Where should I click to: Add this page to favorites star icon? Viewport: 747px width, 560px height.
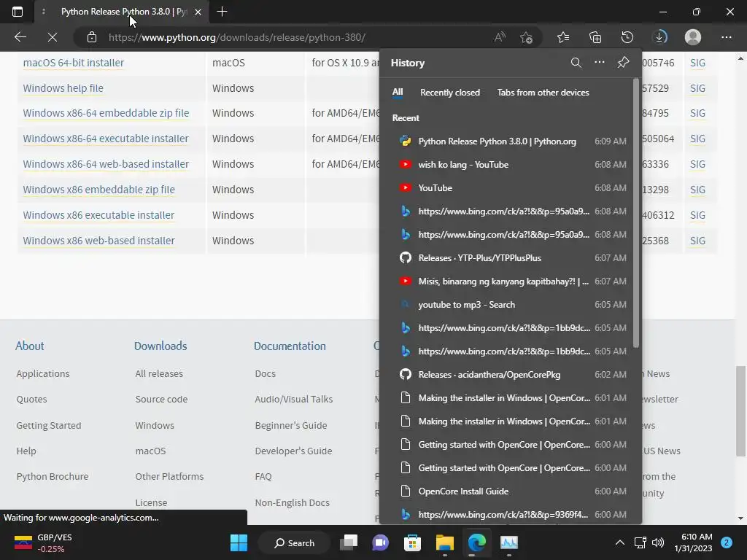click(x=527, y=37)
